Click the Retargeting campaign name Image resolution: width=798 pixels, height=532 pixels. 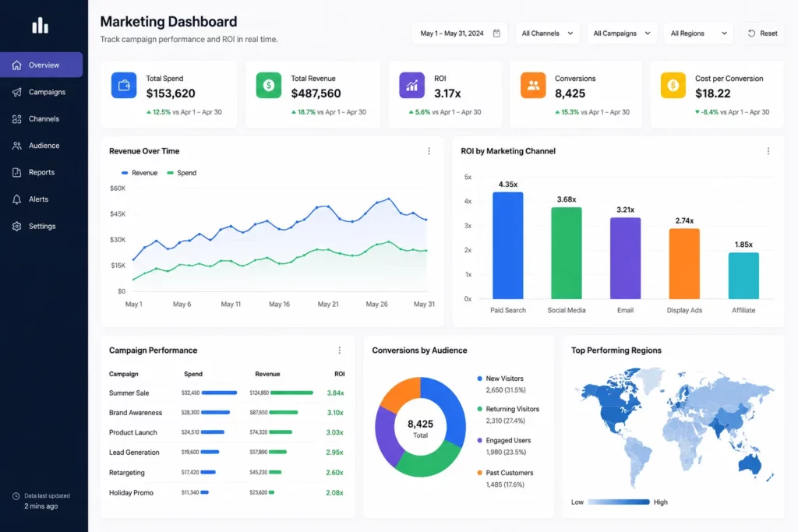[127, 473]
